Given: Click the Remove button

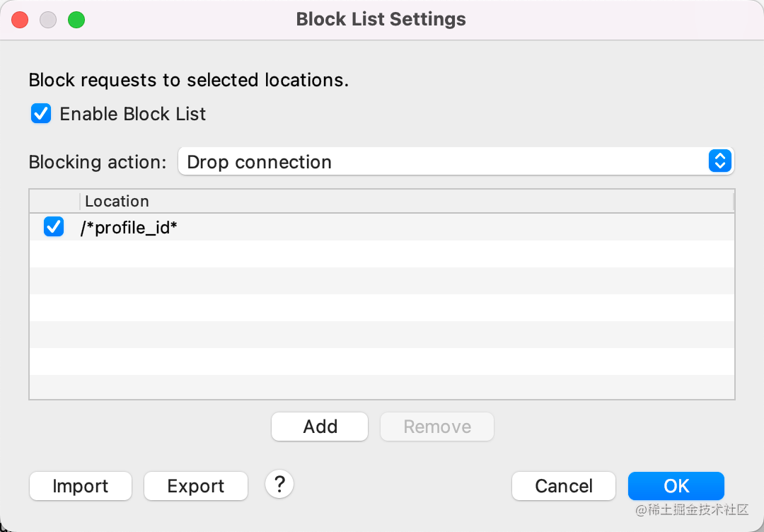Looking at the screenshot, I should point(437,427).
